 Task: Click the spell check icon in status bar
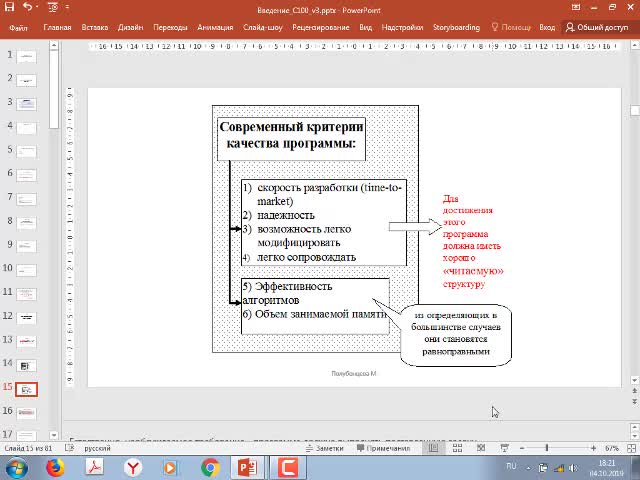(x=69, y=448)
